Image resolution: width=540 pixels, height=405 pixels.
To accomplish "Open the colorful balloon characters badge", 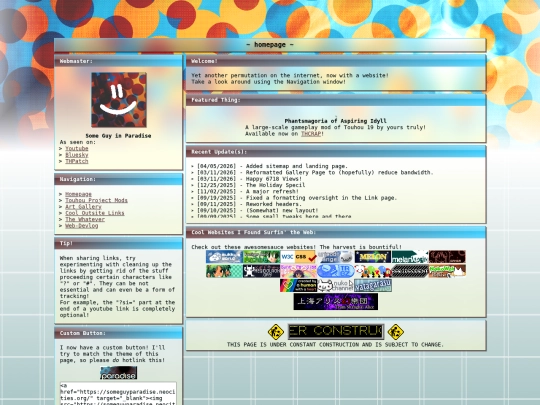I will (x=373, y=271).
